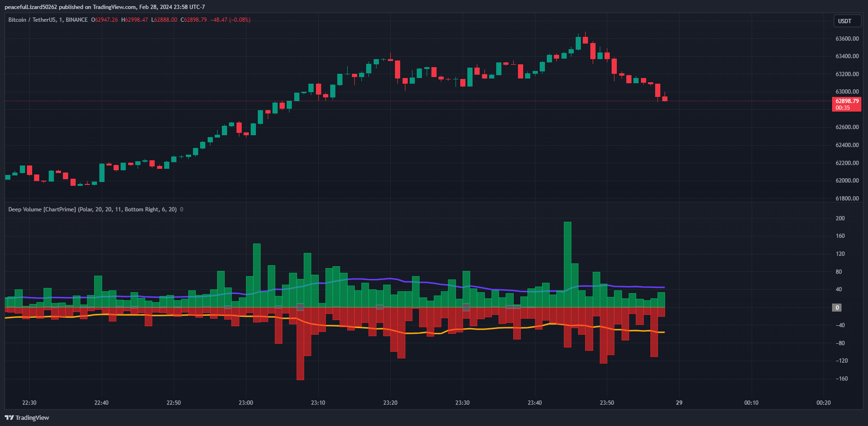
Task: Click the 00:20 time axis label
Action: point(824,403)
